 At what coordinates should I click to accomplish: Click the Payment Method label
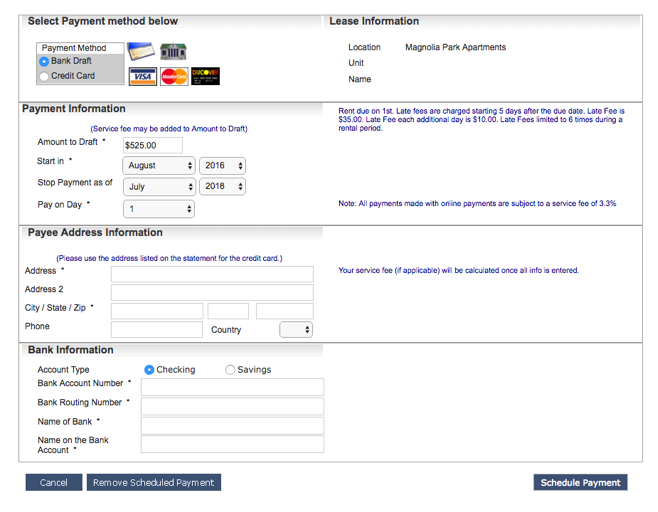(x=74, y=48)
